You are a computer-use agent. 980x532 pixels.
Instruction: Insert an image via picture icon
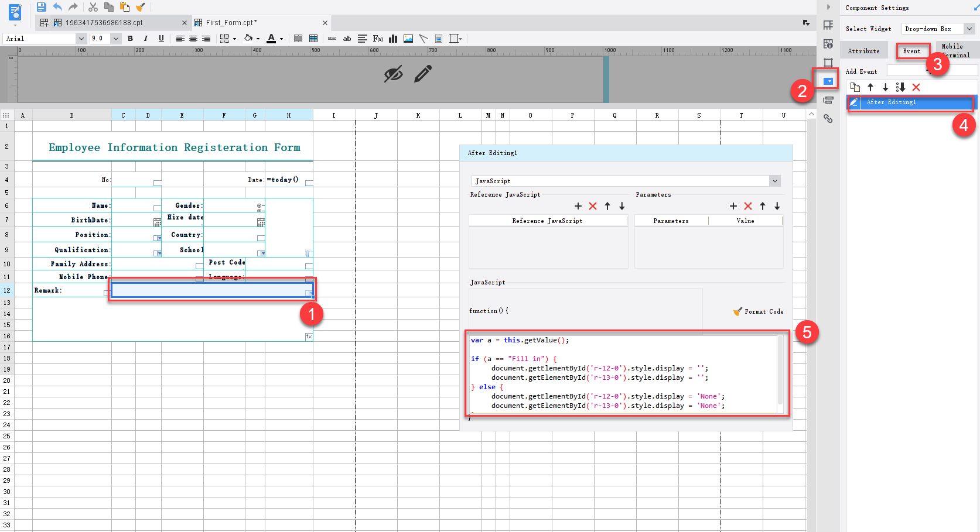pyautogui.click(x=408, y=39)
